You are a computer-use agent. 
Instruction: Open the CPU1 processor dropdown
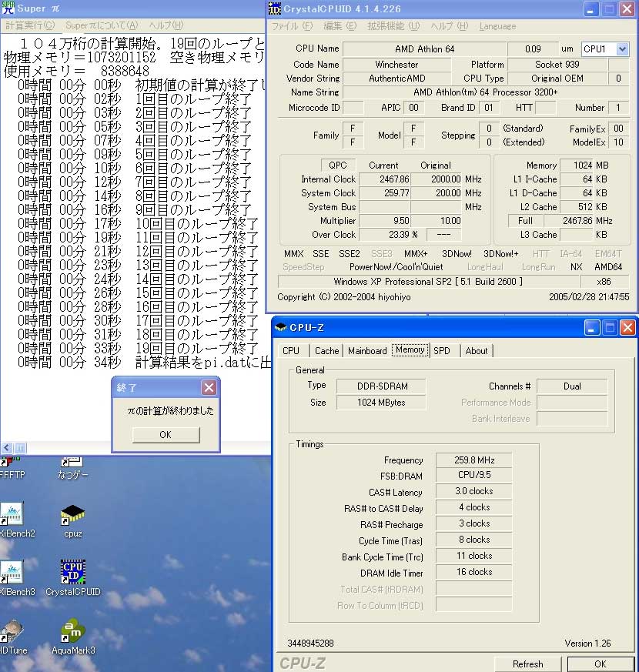click(x=622, y=49)
